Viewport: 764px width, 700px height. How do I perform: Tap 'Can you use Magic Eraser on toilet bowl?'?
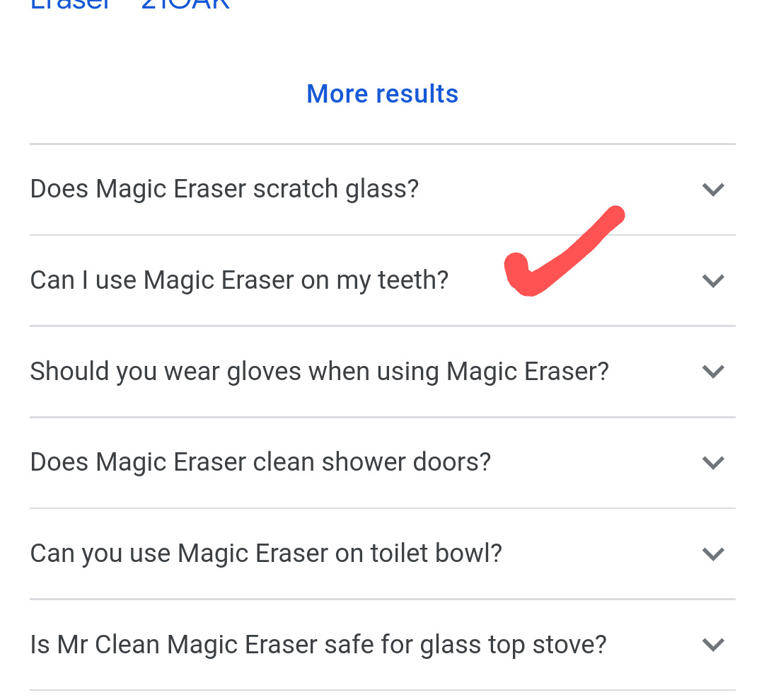click(266, 553)
